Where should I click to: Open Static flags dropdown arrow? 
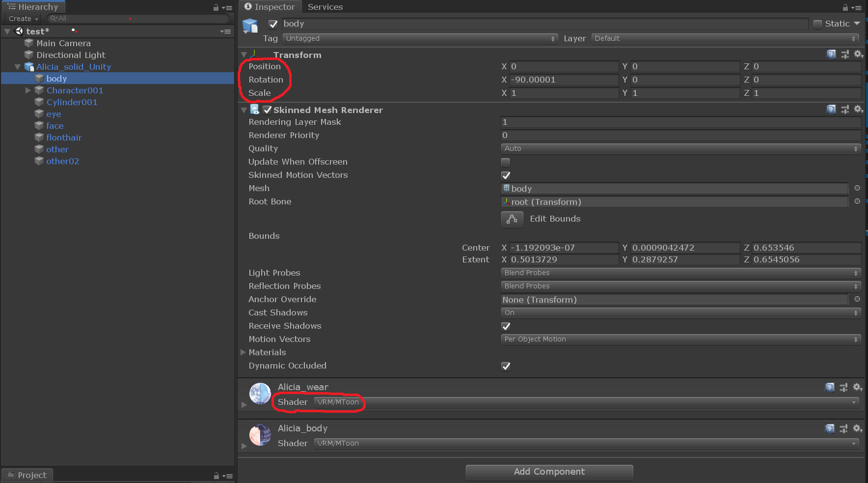(x=857, y=24)
